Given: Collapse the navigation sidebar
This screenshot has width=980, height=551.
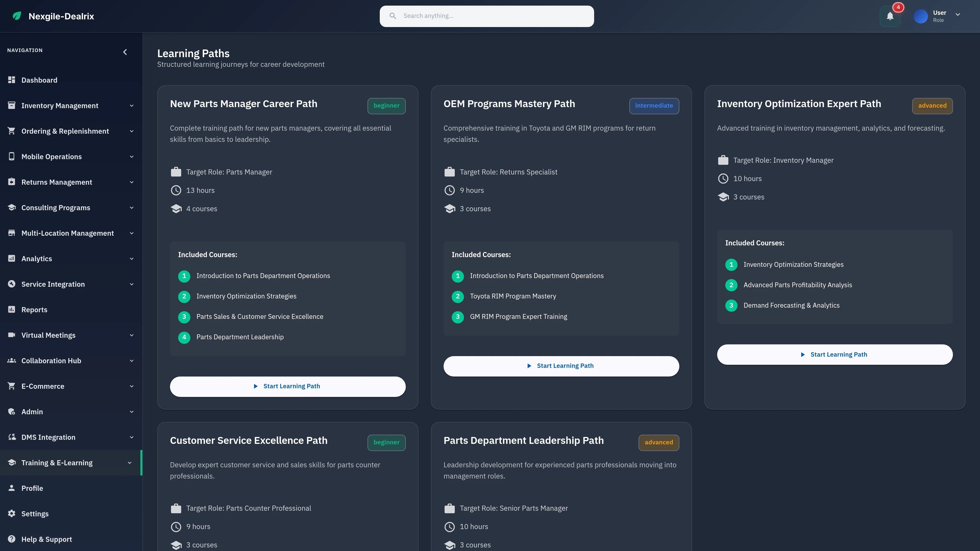Looking at the screenshot, I should pyautogui.click(x=125, y=52).
